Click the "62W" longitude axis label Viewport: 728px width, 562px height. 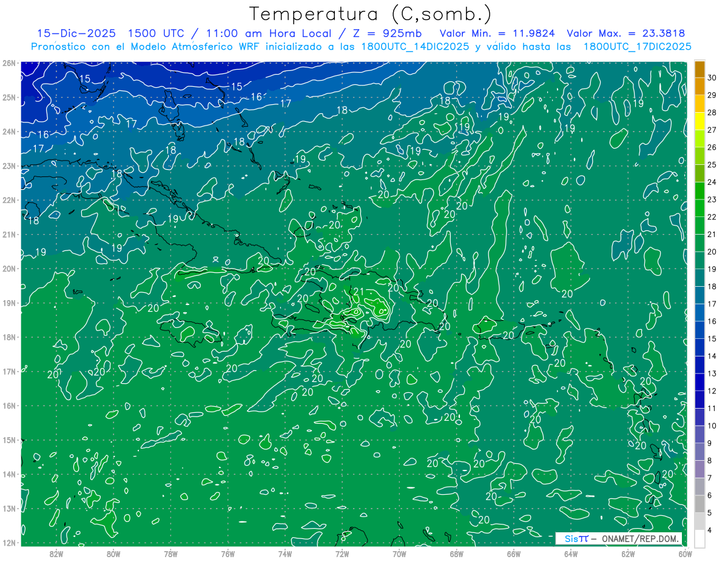tap(629, 554)
